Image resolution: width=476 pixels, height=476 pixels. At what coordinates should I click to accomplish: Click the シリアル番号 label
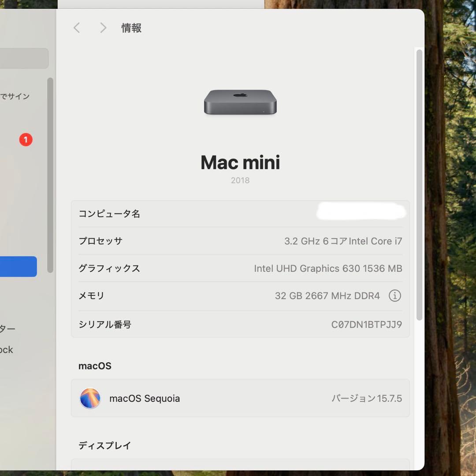coord(105,324)
